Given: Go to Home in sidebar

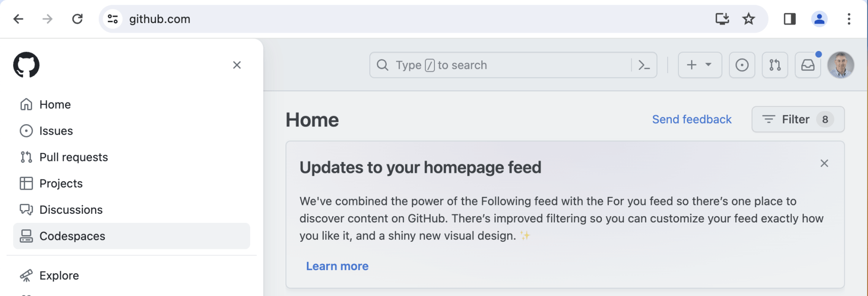Looking at the screenshot, I should (55, 104).
